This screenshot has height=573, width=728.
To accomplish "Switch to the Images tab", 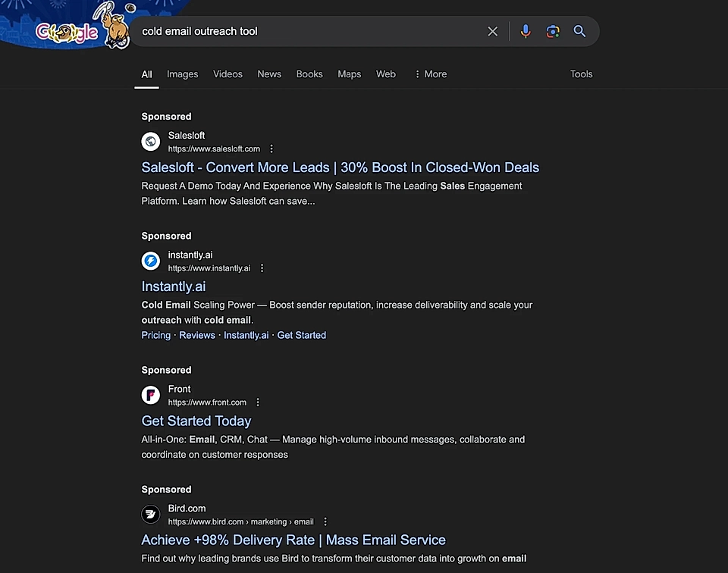I will point(182,74).
